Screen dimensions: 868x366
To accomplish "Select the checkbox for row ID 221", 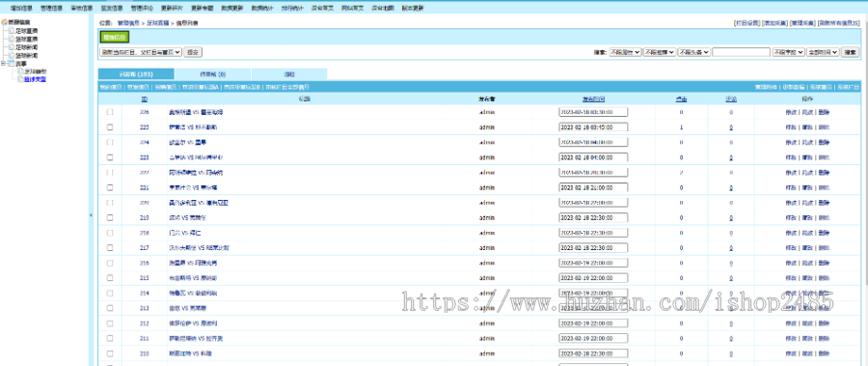I will point(110,187).
